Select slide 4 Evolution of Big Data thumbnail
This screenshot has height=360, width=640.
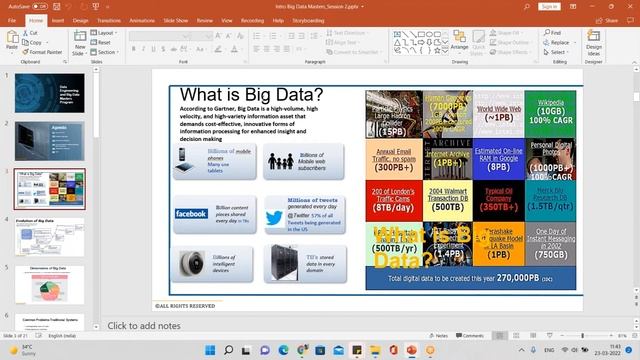[x=50, y=237]
